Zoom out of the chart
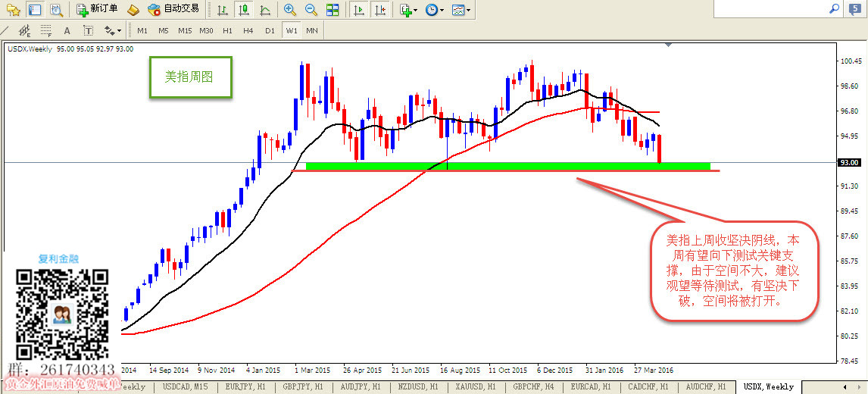868x394 pixels. click(311, 9)
